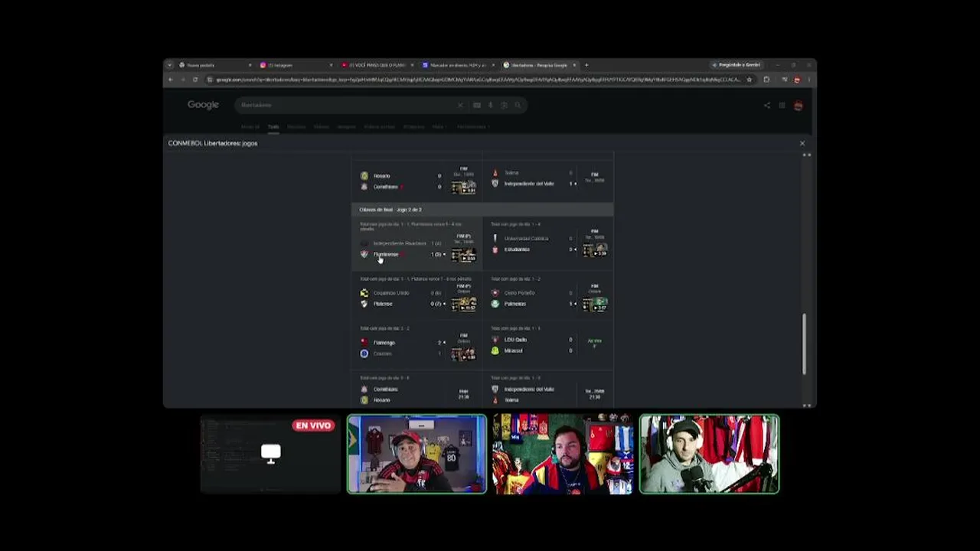Select the Todo search results tab

(x=273, y=126)
